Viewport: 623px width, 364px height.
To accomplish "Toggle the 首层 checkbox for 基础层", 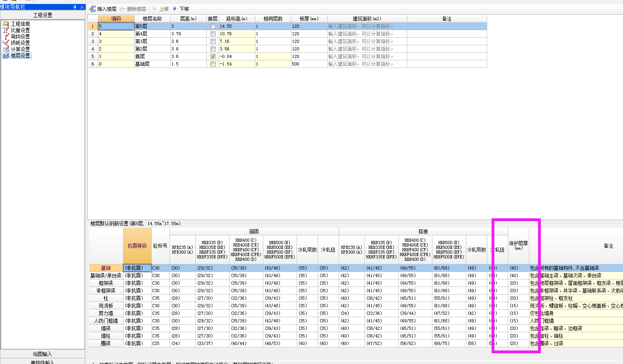I will point(213,64).
